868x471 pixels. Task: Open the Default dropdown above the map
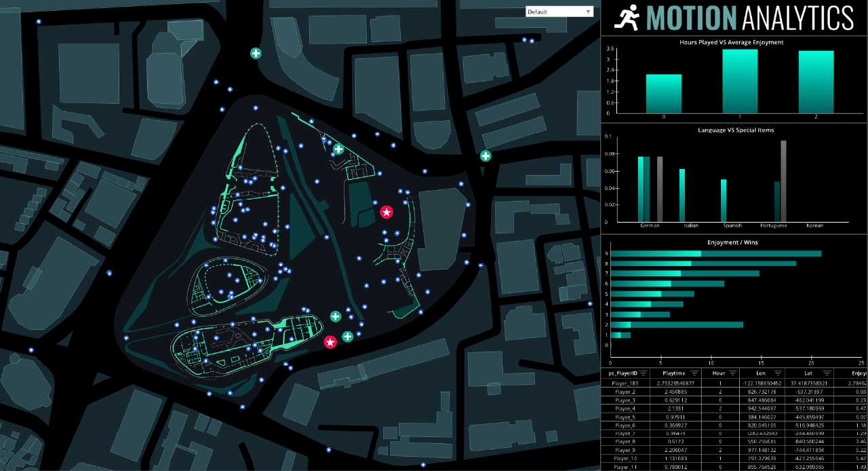tap(559, 12)
